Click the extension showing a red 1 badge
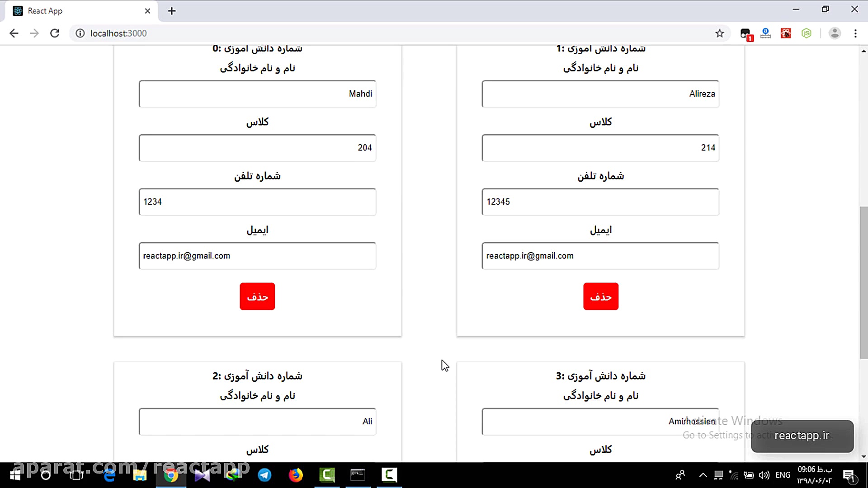Image resolution: width=868 pixels, height=488 pixels. [x=746, y=33]
